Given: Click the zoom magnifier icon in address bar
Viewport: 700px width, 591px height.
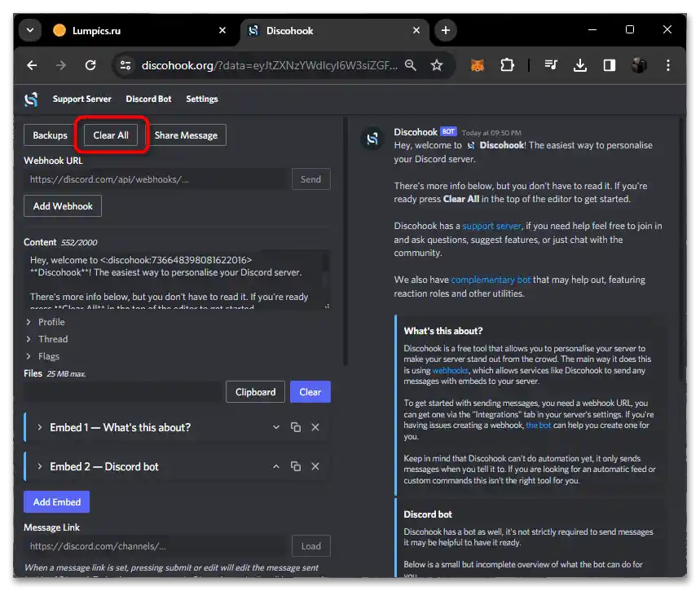Looking at the screenshot, I should [x=410, y=66].
